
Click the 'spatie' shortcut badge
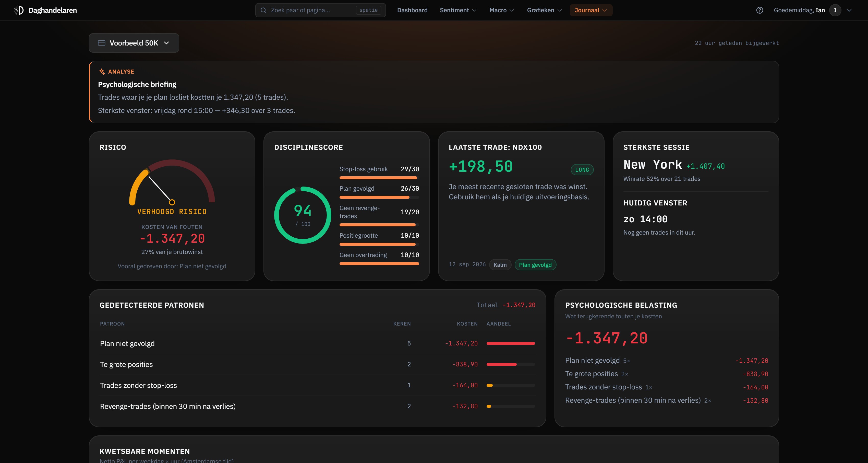click(x=368, y=10)
